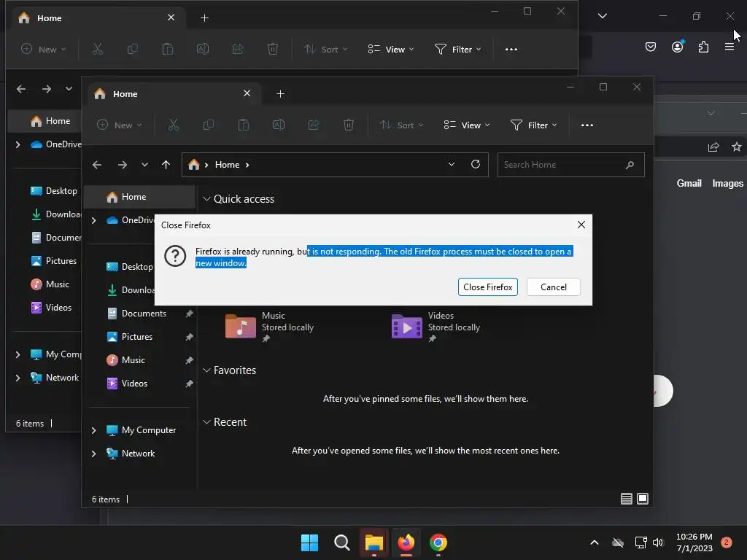Screen dimensions: 747x560
Task: Select Home tab in back Explorer window
Action: click(x=98, y=18)
